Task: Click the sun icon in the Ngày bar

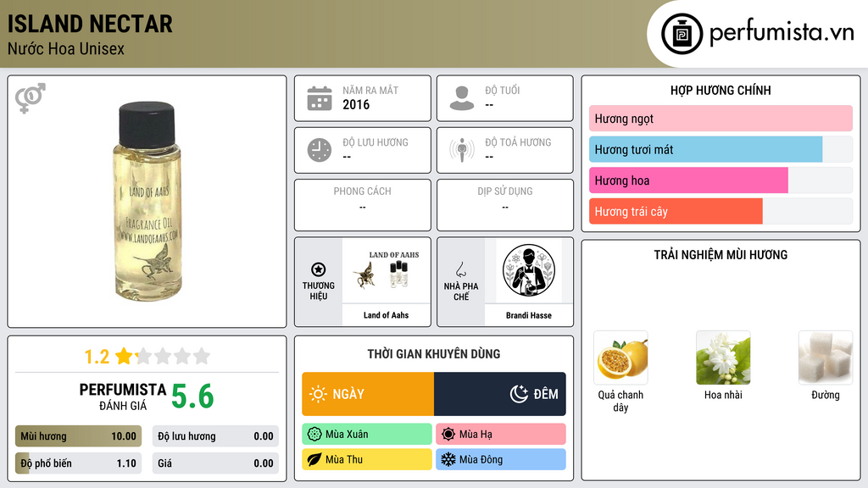Action: tap(318, 394)
